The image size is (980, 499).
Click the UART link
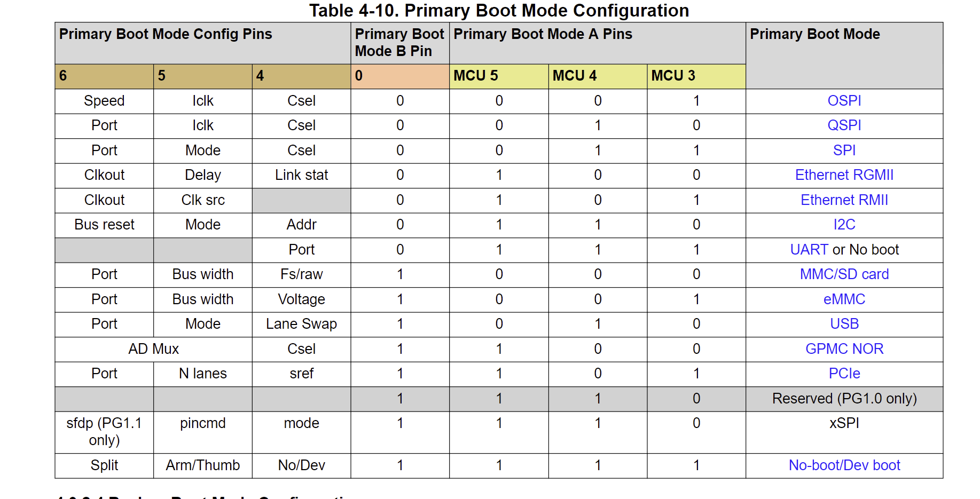tap(809, 250)
